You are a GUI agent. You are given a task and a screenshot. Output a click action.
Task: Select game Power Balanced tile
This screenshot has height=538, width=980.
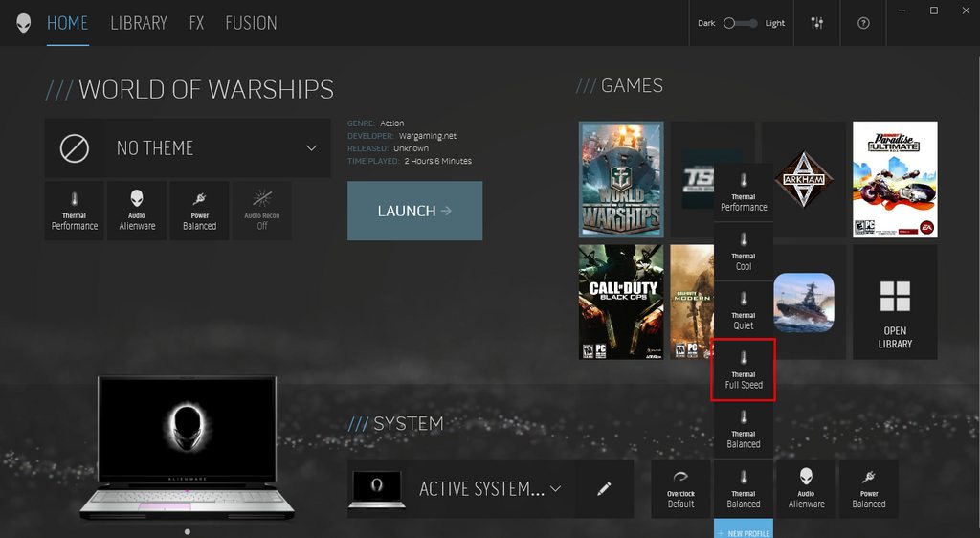[199, 211]
